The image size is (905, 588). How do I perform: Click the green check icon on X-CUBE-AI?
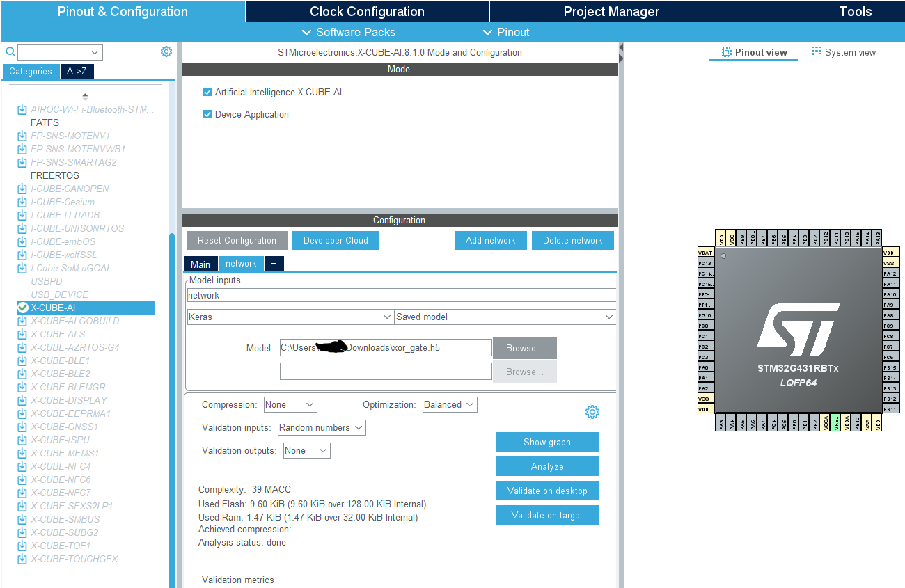click(22, 308)
